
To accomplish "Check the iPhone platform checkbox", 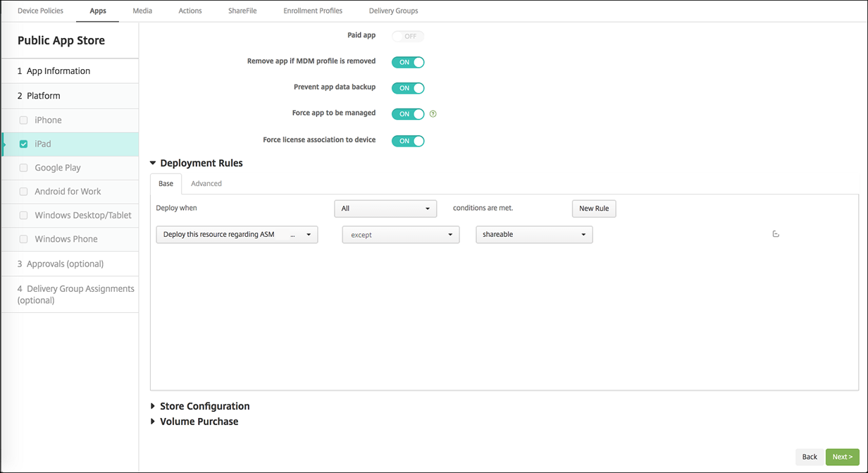I will [23, 120].
